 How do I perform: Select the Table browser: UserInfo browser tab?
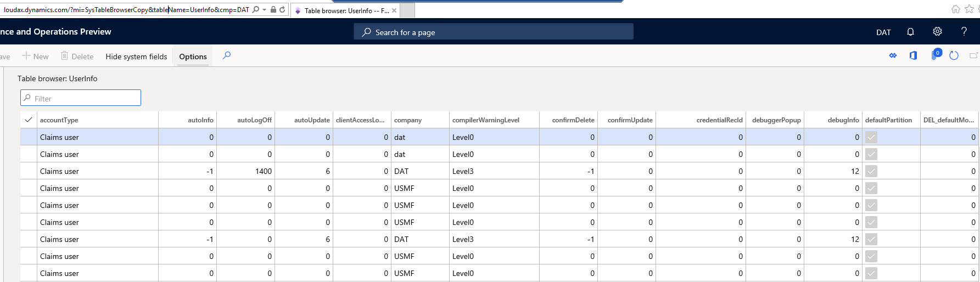point(346,10)
